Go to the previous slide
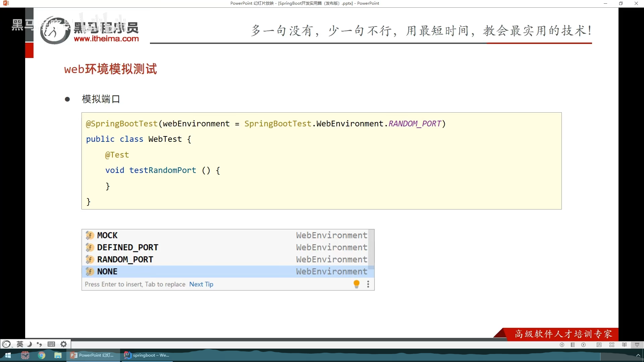The image size is (644, 362). [562, 345]
